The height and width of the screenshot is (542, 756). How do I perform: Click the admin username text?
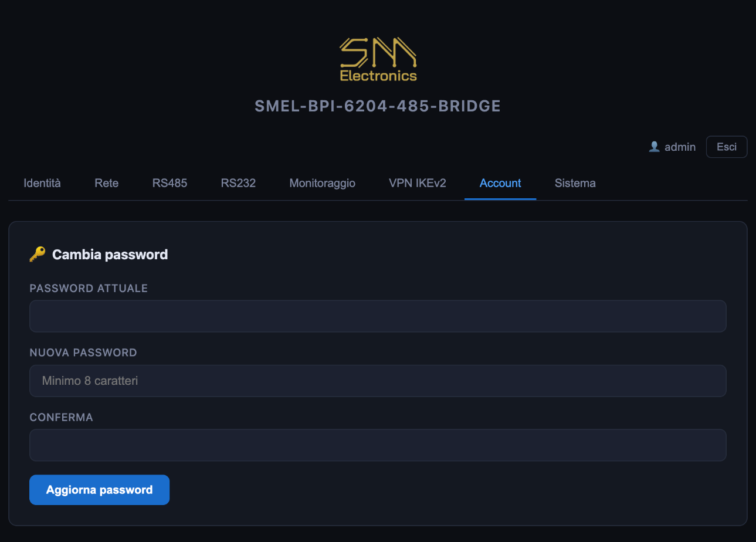[680, 147]
